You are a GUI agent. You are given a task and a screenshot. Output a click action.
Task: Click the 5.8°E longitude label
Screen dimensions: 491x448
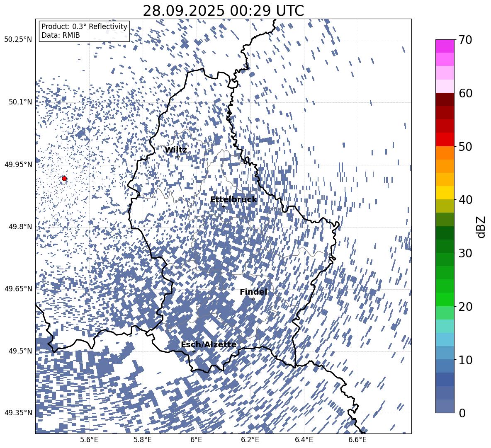[143, 440]
